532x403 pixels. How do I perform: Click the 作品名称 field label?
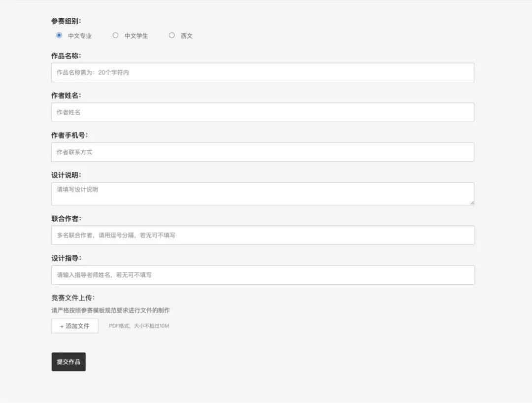click(x=66, y=56)
